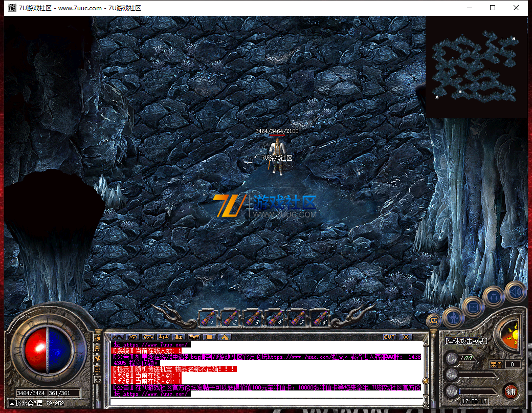This screenshot has width=532, height=413.
Task: Use the item in quick slot 1
Action: (x=208, y=318)
